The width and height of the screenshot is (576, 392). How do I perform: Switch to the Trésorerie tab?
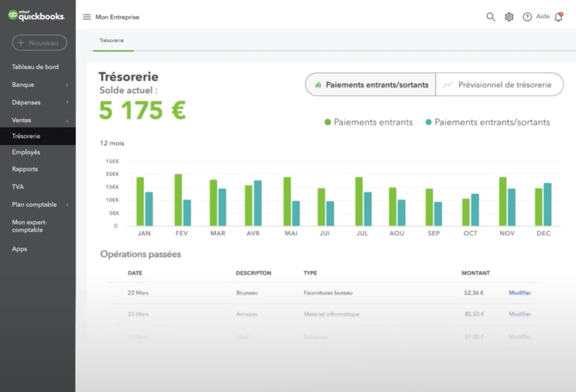[x=112, y=41]
